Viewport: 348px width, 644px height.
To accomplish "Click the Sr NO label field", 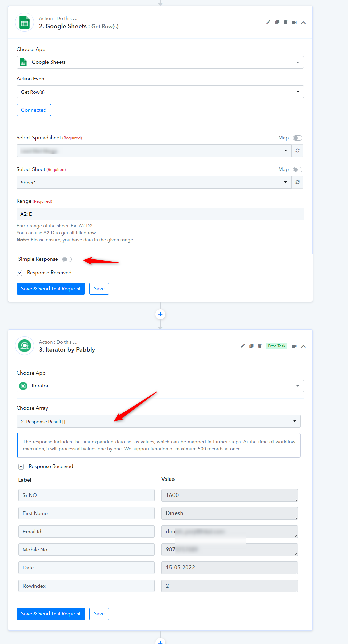I will [87, 495].
